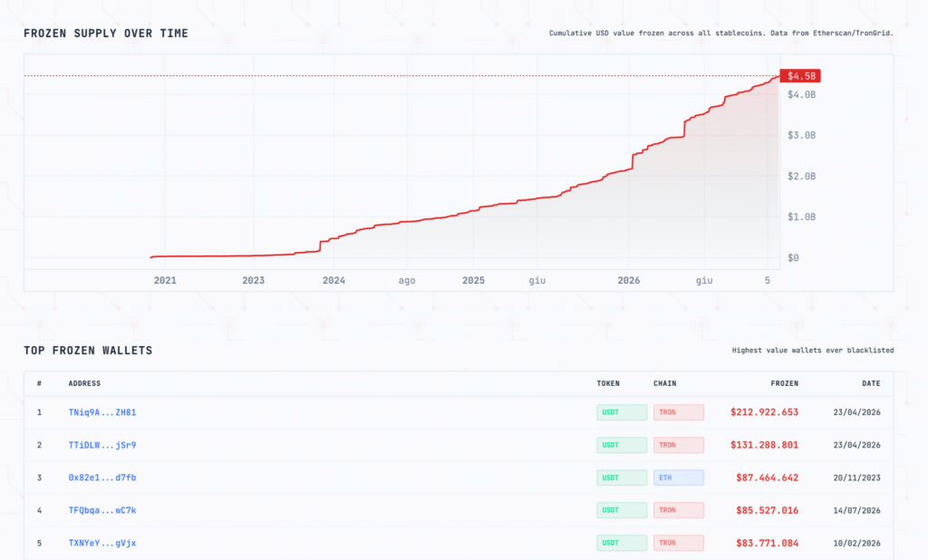Click USDT badge in TFQbqa row
The height and width of the screenshot is (560, 928).
pos(622,510)
